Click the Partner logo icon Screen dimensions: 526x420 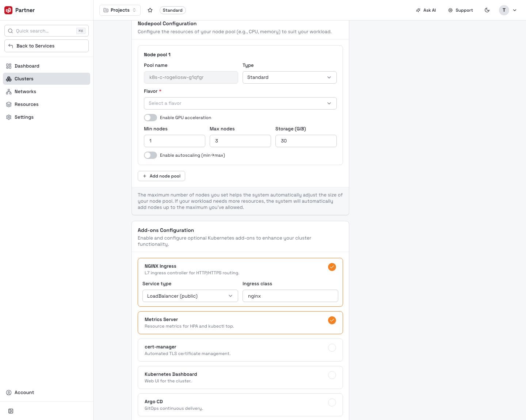click(8, 10)
